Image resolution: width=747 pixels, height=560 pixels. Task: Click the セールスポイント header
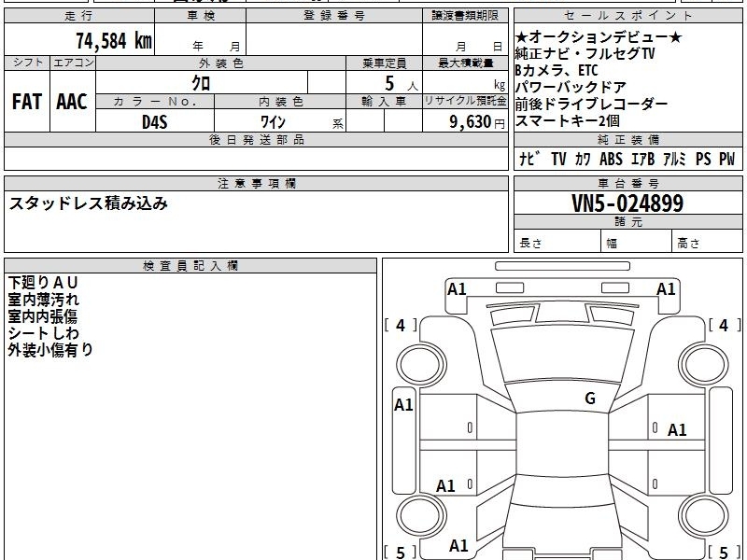click(x=627, y=16)
